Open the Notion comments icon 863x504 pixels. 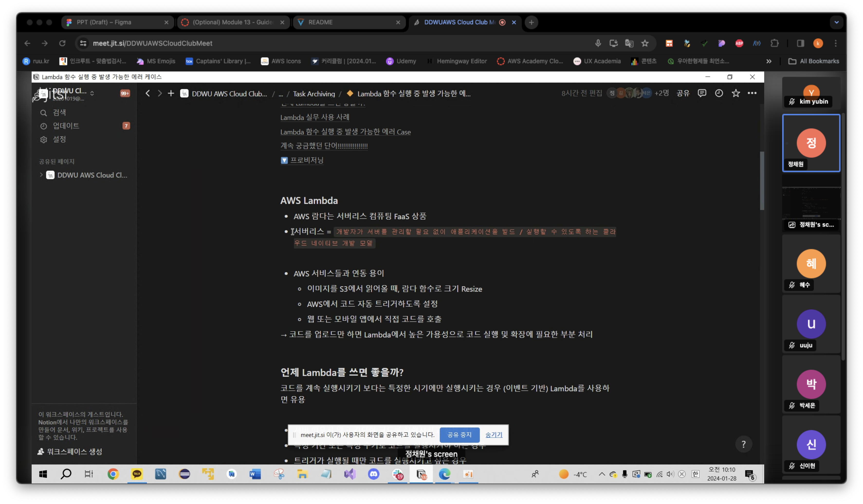[x=702, y=93]
